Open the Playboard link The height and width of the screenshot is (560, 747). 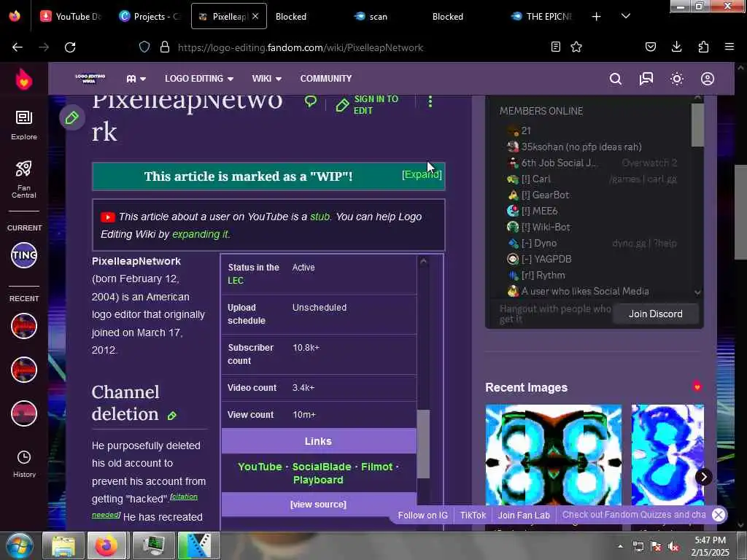coord(318,480)
